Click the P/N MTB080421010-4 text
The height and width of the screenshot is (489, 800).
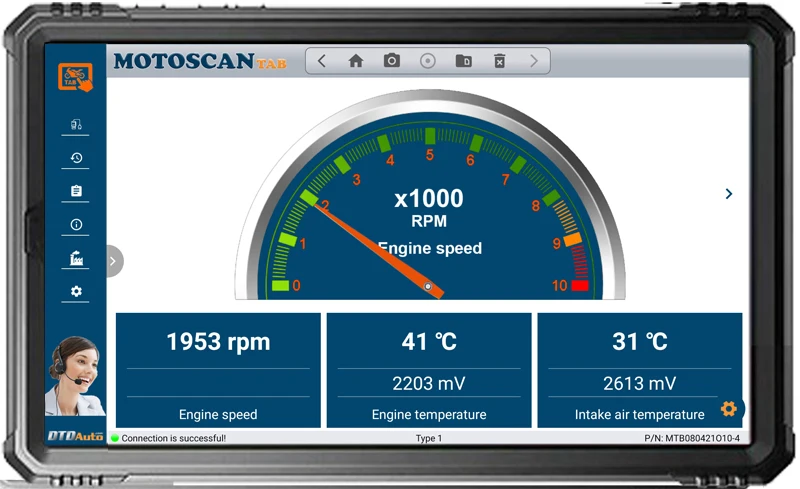click(692, 438)
